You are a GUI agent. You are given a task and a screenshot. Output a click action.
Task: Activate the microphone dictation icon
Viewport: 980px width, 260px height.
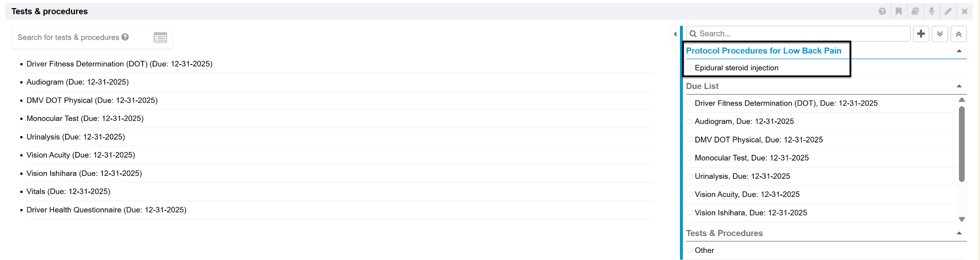(931, 11)
